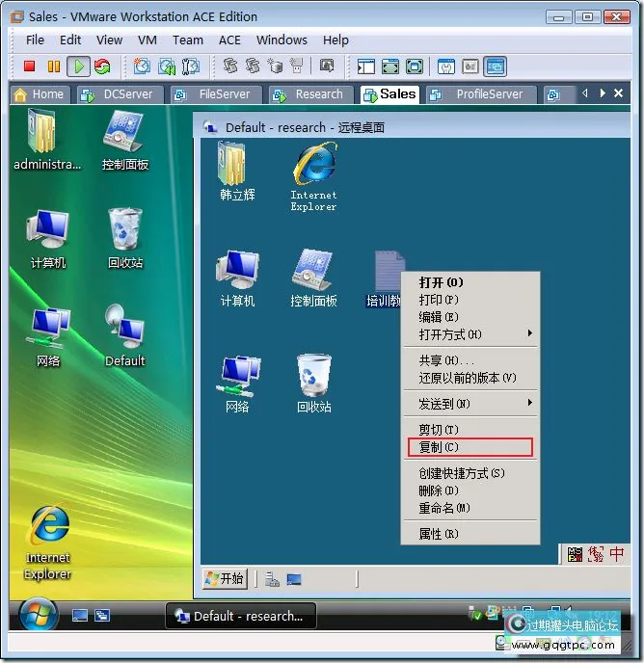Select 网络 icon in remote desktop window
The image size is (644, 663).
coord(237,384)
